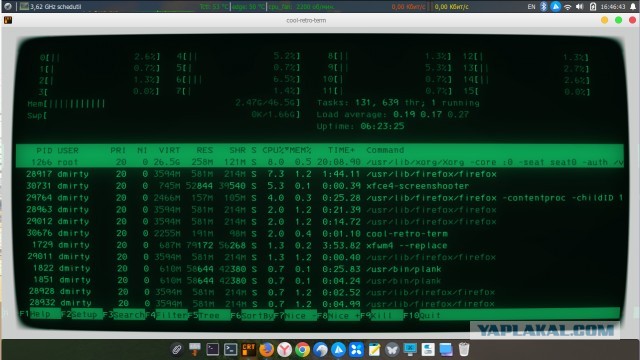Click F8 Nice + in htop
640x360 pixels.
[x=338, y=316]
